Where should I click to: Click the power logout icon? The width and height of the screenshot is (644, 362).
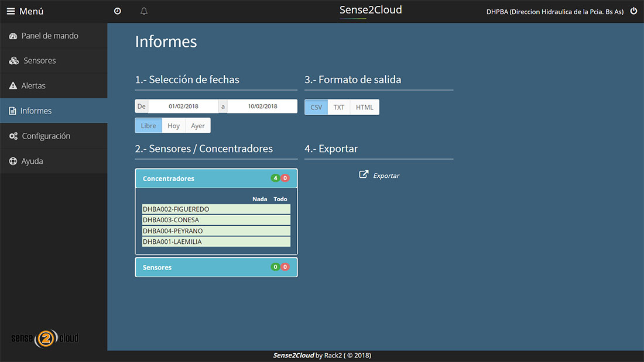pyautogui.click(x=633, y=11)
